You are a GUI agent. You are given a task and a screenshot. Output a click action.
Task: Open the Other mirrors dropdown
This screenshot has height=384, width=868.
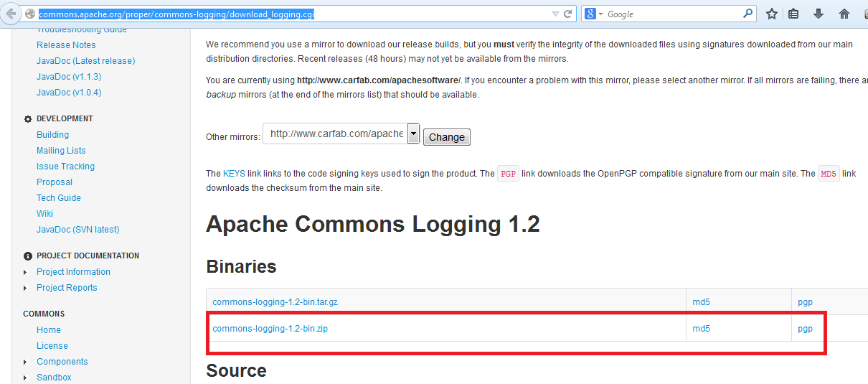[x=341, y=134]
